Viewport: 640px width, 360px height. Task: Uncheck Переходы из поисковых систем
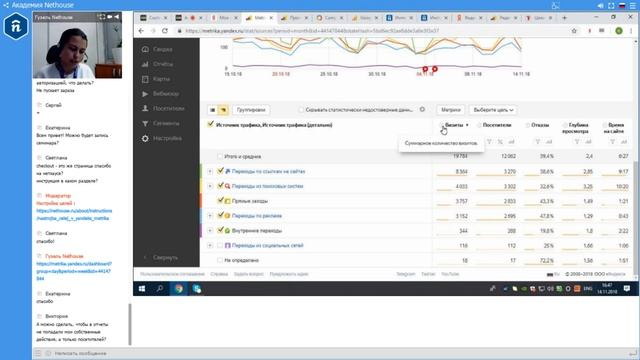[x=220, y=186]
